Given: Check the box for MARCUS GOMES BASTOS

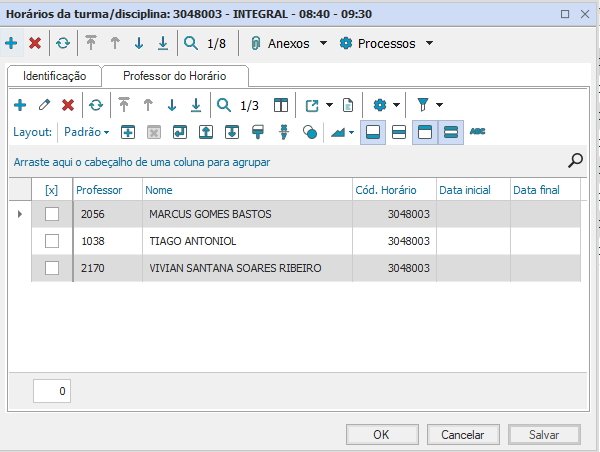Looking at the screenshot, I should tap(52, 214).
